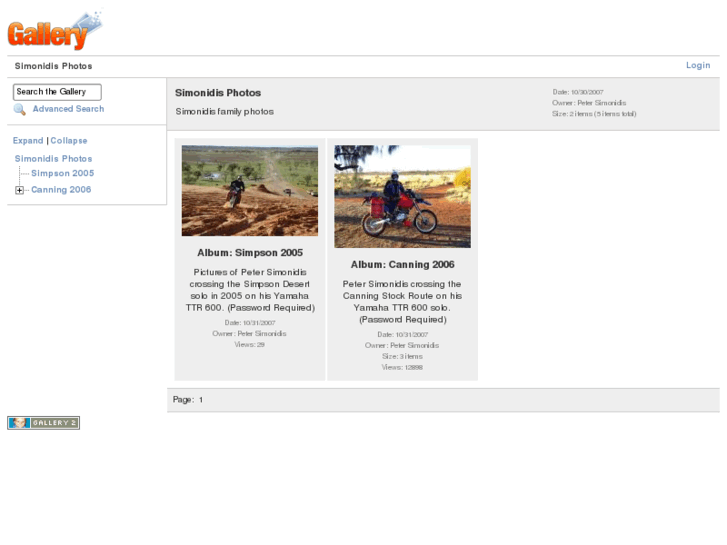Click the Login link
The width and height of the screenshot is (727, 545).
[x=698, y=65]
